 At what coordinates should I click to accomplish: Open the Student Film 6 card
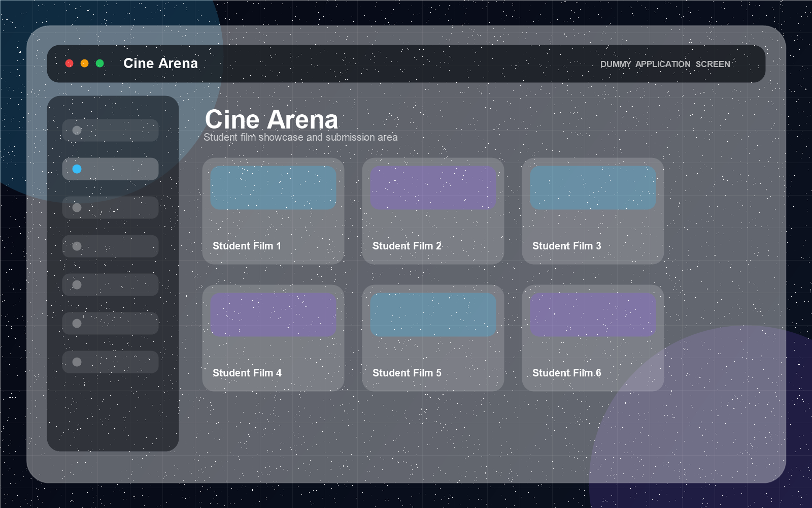pyautogui.click(x=593, y=338)
